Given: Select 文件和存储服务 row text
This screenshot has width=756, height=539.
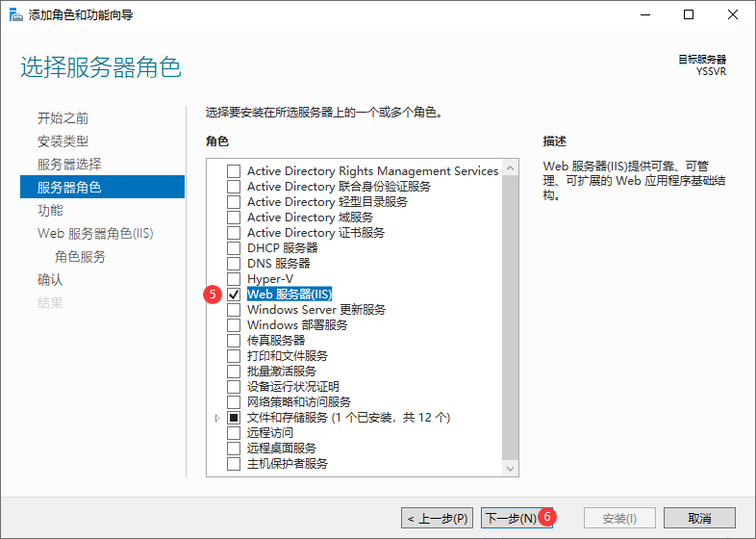Looking at the screenshot, I should 348,418.
